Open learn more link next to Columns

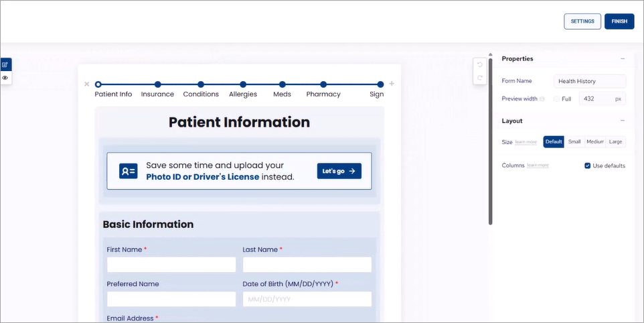coord(538,165)
